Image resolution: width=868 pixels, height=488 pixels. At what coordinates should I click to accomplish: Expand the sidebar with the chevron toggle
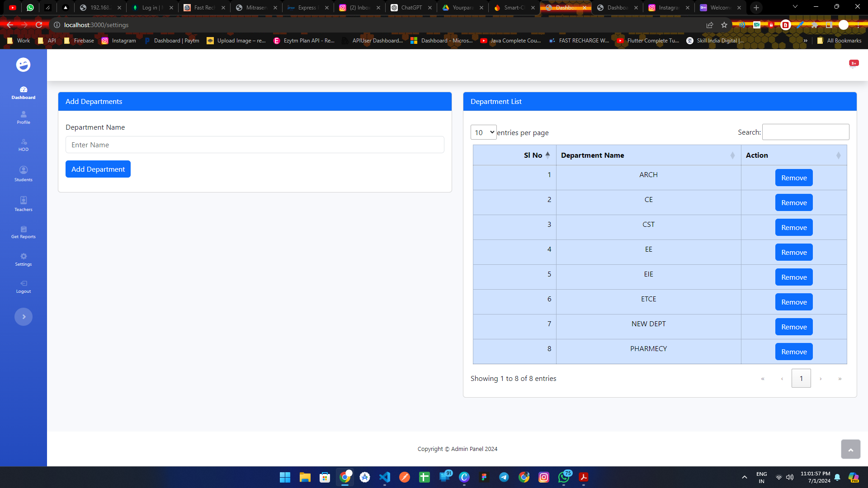click(x=24, y=317)
